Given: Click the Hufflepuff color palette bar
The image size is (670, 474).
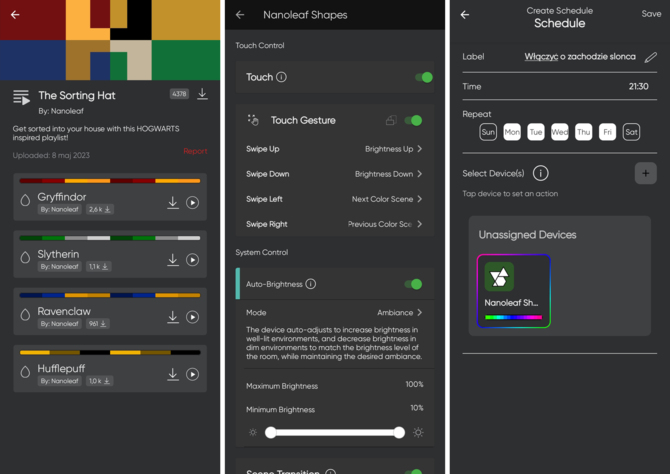Looking at the screenshot, I should [110, 353].
